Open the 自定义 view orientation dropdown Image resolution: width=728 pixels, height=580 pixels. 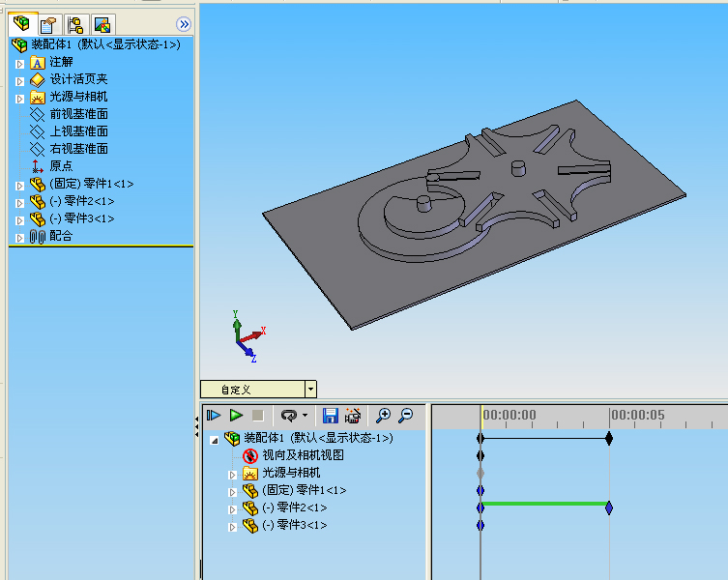(310, 390)
